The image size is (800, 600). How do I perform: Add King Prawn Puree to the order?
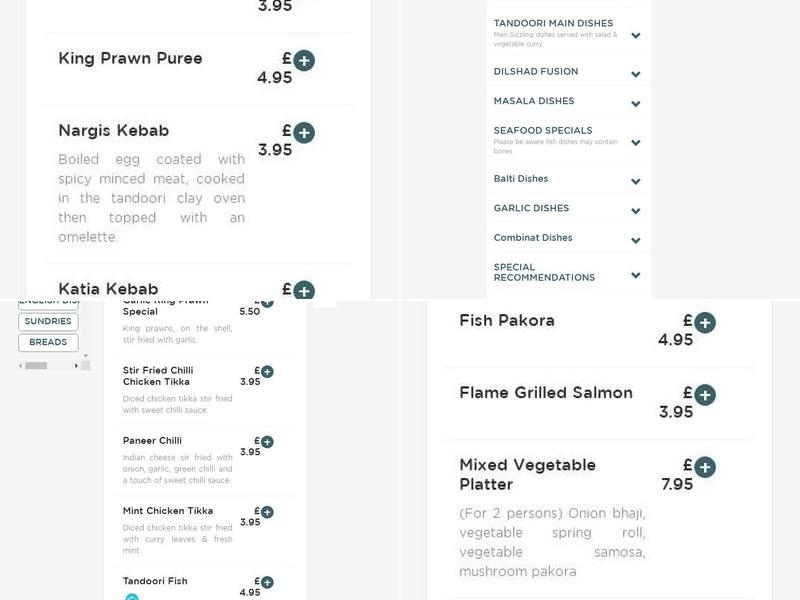point(303,60)
